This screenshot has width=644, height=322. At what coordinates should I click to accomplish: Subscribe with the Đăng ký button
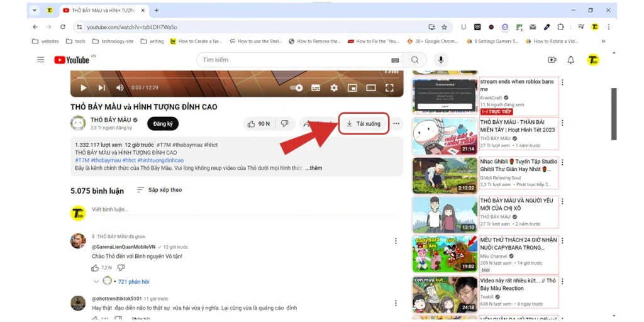pyautogui.click(x=163, y=124)
